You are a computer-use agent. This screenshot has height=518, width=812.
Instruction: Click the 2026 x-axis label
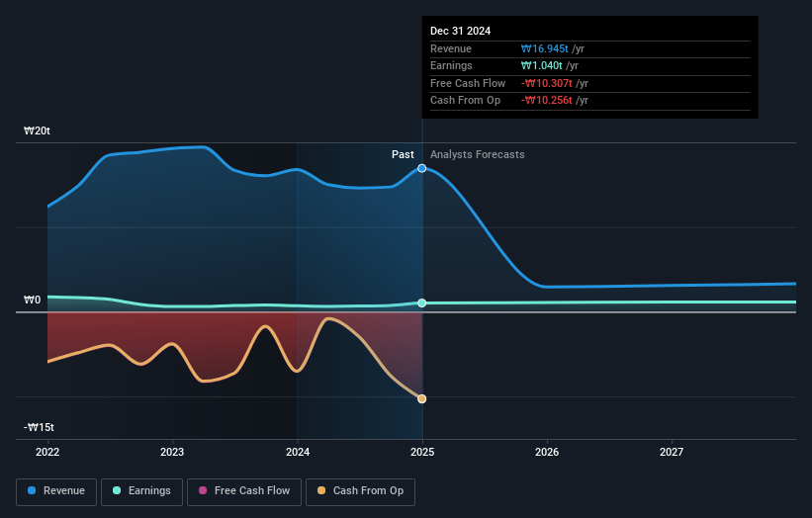pyautogui.click(x=547, y=452)
